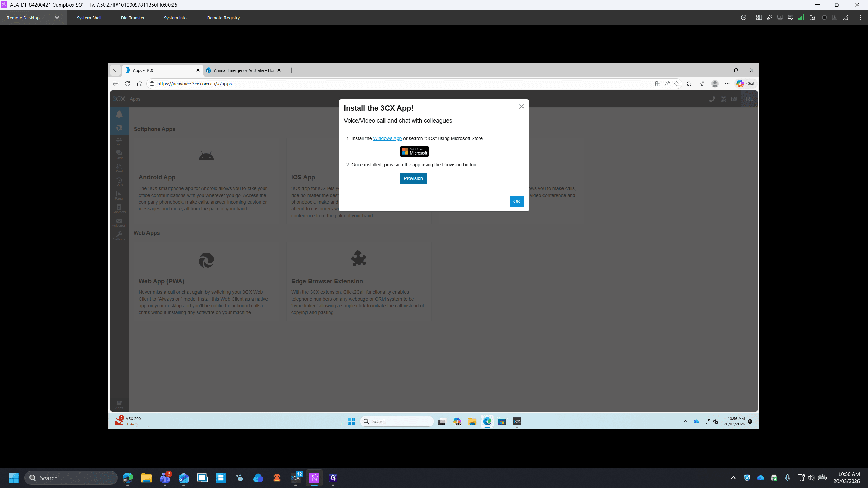Switch to the System Shell tab
The image size is (868, 488).
[89, 18]
